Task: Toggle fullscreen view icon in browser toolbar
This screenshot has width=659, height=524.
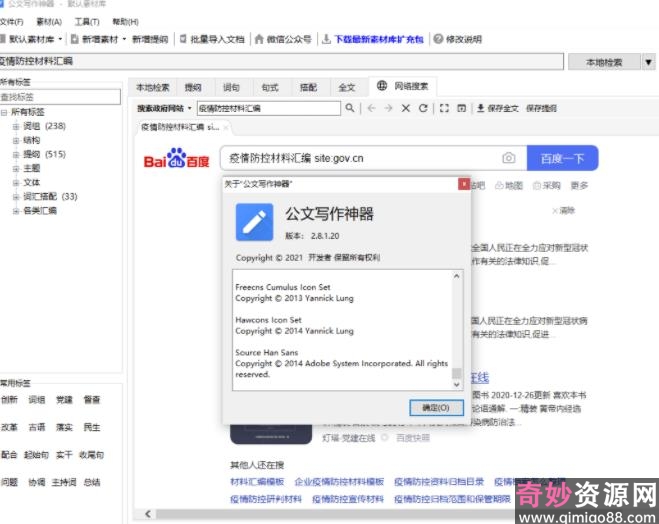Action: pyautogui.click(x=444, y=108)
